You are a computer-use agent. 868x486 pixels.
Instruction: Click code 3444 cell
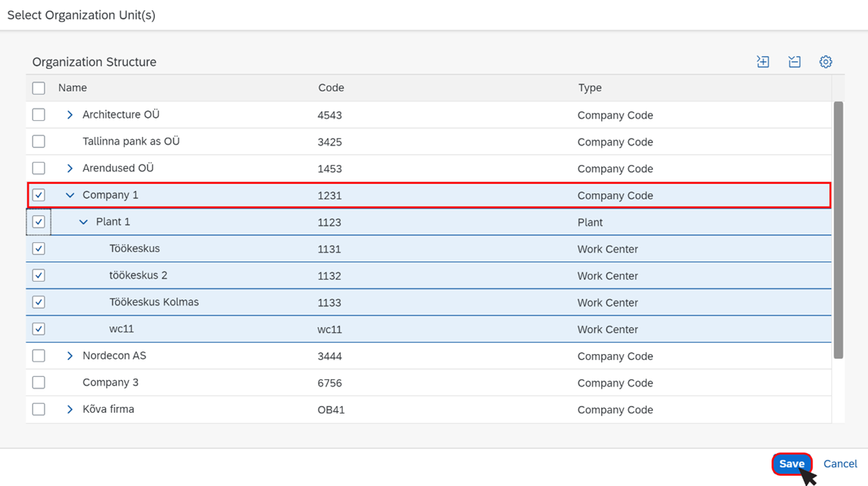click(x=329, y=356)
